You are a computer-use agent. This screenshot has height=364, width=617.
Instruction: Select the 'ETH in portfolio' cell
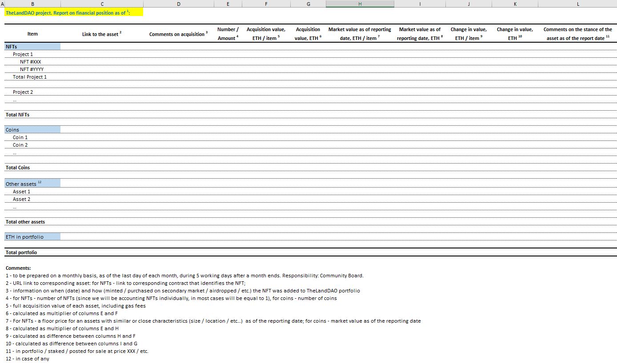pyautogui.click(x=32, y=237)
